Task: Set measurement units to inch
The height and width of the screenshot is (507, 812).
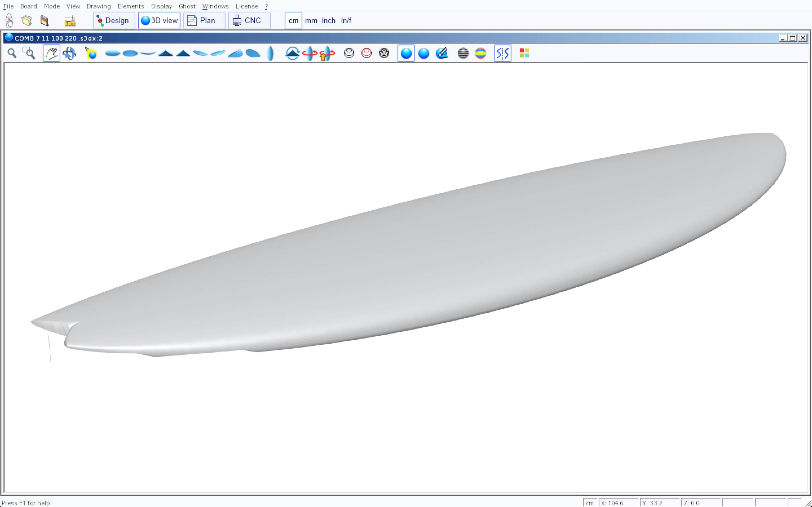Action: click(x=328, y=21)
